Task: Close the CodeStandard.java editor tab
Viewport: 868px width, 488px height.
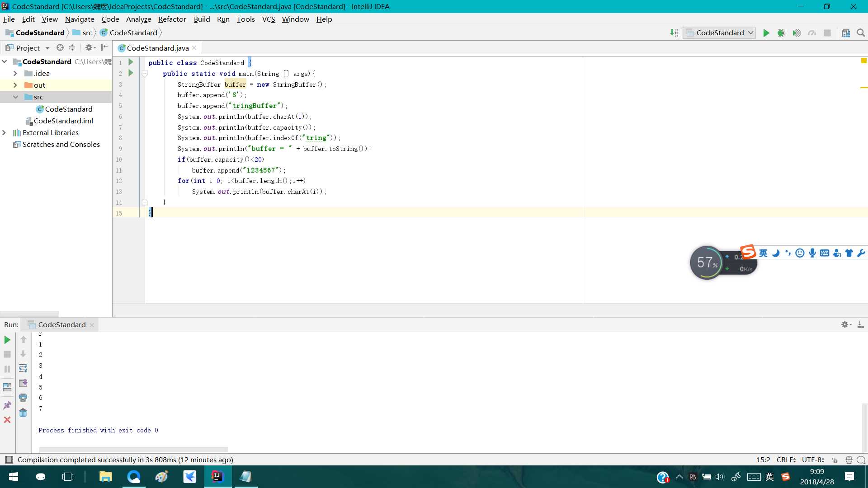Action: 194,48
